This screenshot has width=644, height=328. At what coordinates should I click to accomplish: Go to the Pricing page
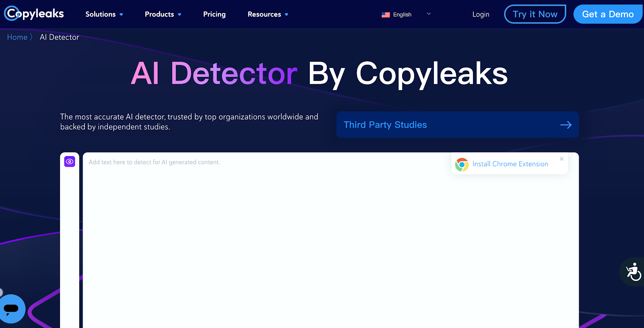(x=214, y=14)
